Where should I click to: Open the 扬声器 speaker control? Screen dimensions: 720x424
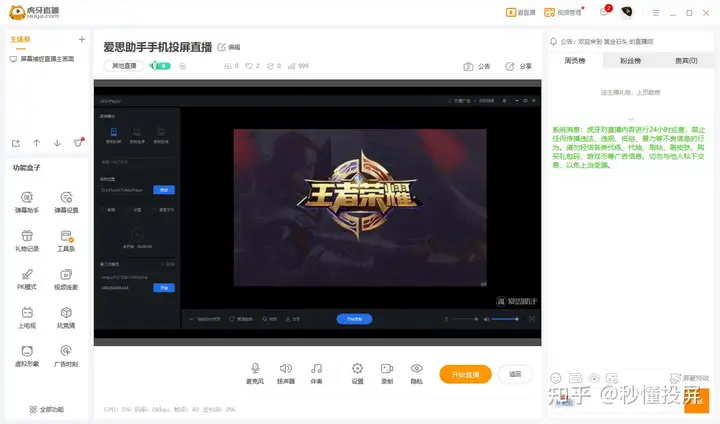coord(286,373)
